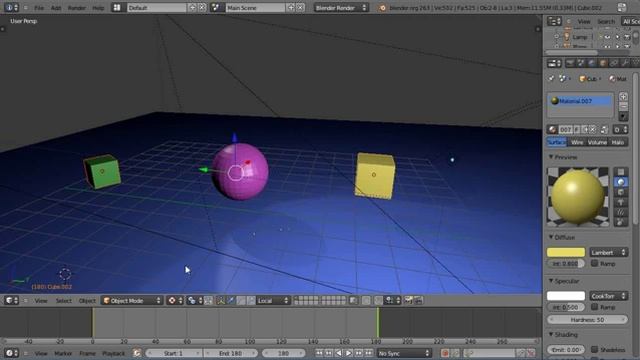640x360 pixels.
Task: Click the Start: 1 frame field
Action: 174,353
